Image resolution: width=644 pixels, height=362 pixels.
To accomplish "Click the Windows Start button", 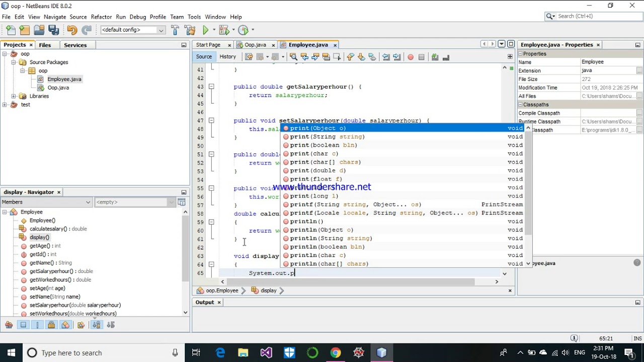I will pos(11,352).
